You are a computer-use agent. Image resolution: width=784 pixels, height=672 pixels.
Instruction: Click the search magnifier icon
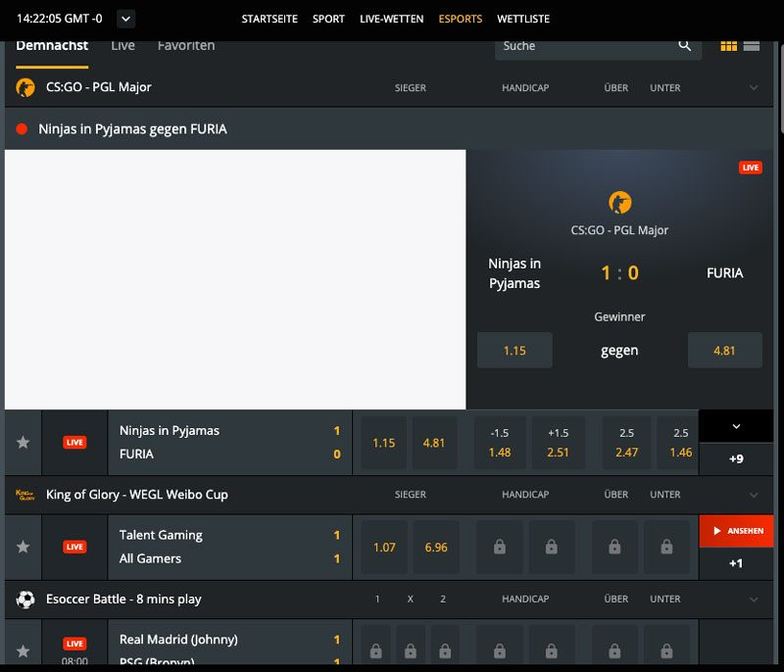[684, 45]
